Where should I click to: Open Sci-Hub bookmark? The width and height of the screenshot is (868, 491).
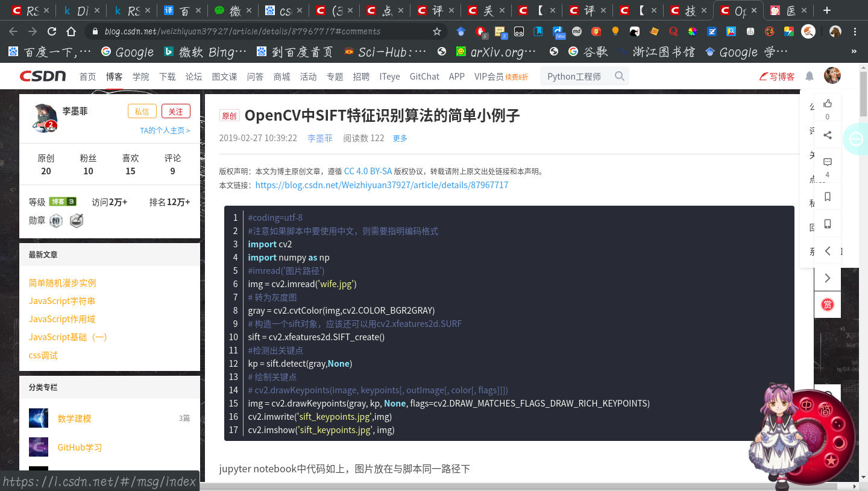[x=385, y=52]
